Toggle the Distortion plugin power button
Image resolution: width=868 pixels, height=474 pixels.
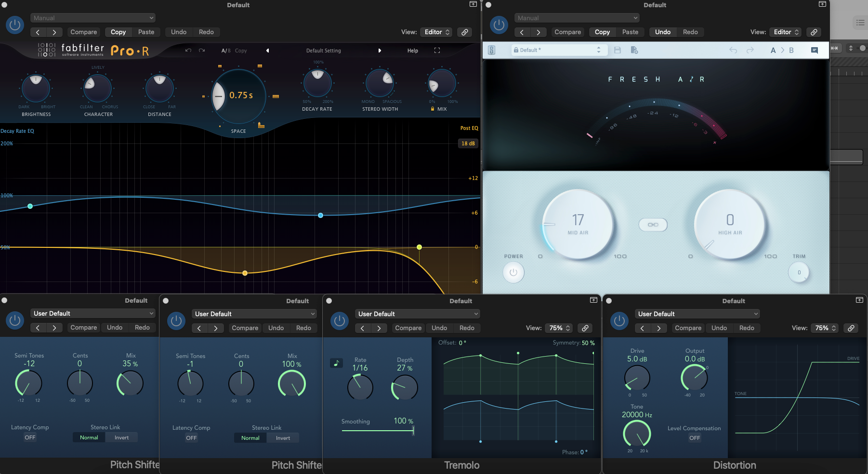click(619, 321)
